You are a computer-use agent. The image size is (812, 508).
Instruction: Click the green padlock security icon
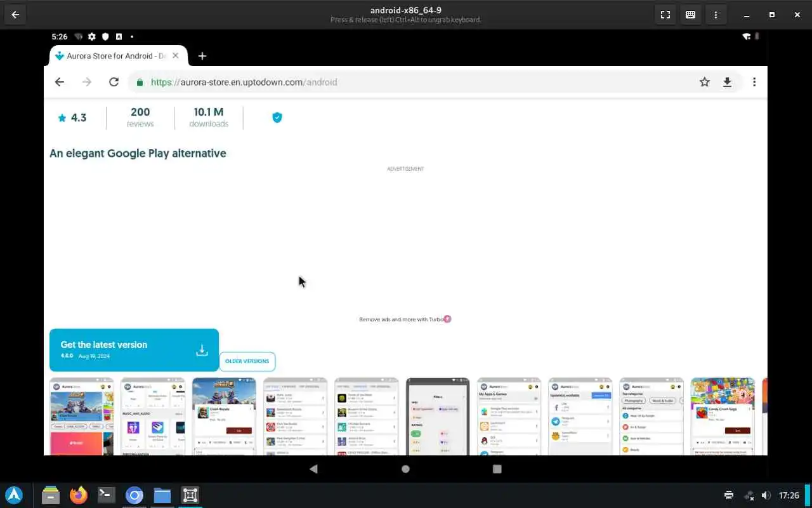pyautogui.click(x=140, y=82)
